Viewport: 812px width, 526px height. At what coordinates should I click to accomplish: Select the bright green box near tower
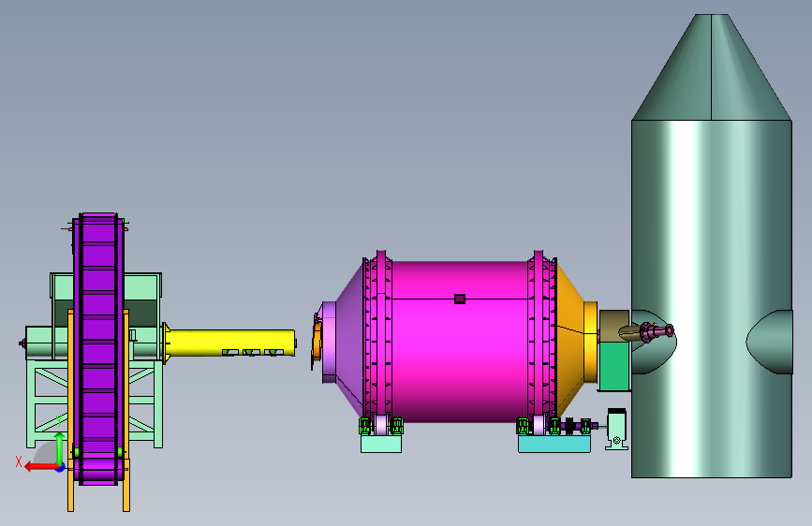614,367
